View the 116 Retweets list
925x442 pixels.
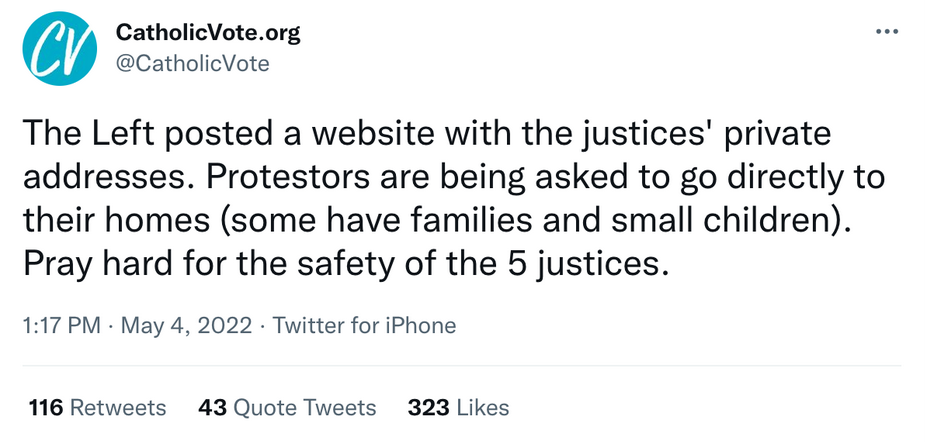pyautogui.click(x=98, y=408)
